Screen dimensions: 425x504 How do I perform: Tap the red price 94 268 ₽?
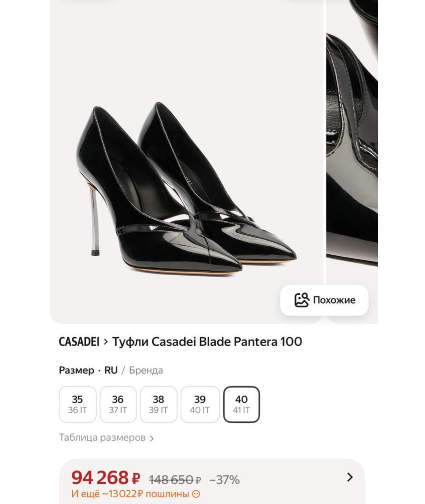click(x=105, y=478)
